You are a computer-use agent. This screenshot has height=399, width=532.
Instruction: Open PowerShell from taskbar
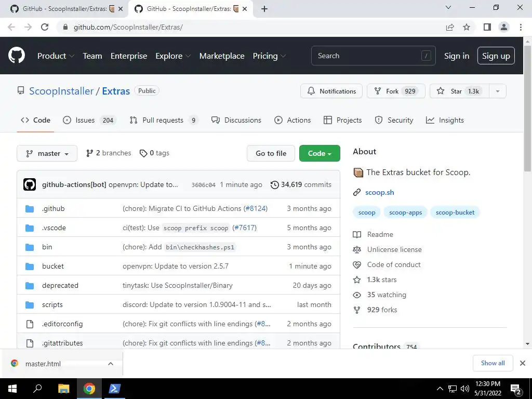click(x=114, y=389)
